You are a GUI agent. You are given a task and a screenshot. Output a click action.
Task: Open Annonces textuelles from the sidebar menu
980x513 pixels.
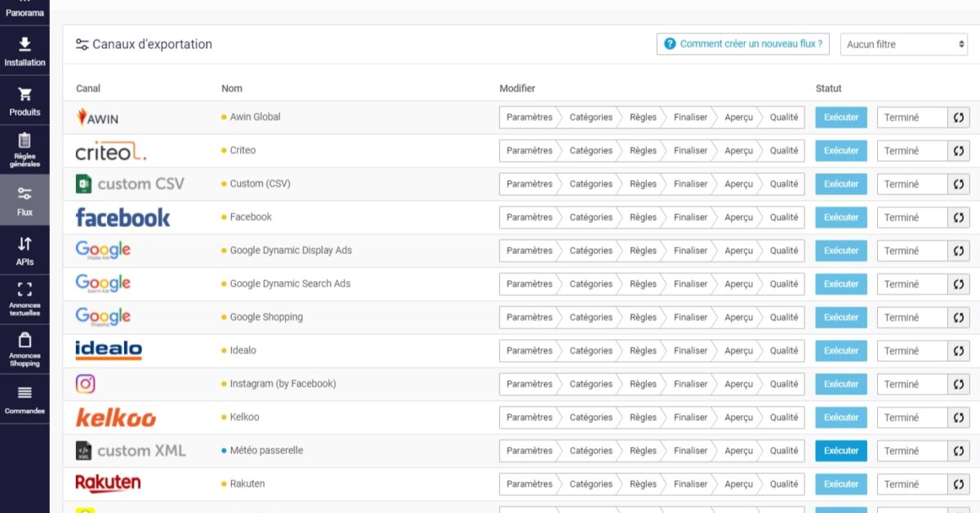(24, 294)
